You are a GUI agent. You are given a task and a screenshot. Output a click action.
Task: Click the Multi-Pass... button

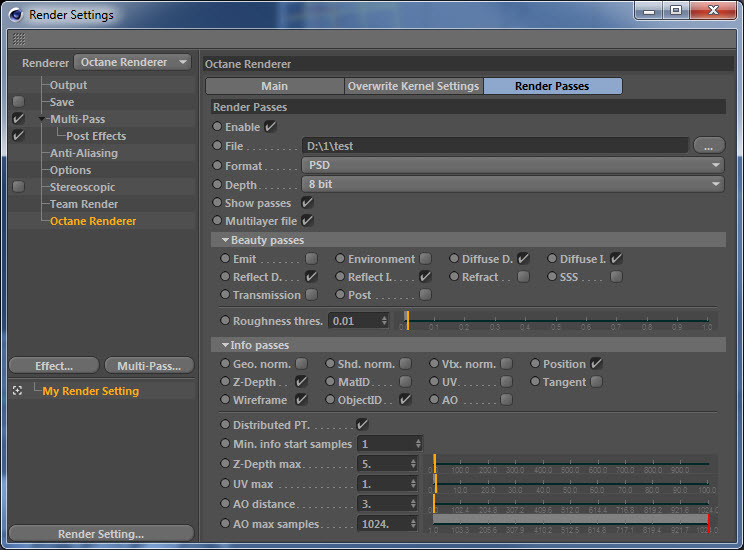[x=149, y=366]
